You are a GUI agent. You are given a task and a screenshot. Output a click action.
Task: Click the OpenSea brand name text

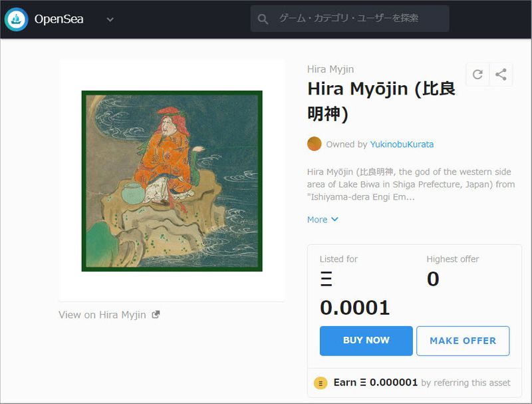point(59,19)
